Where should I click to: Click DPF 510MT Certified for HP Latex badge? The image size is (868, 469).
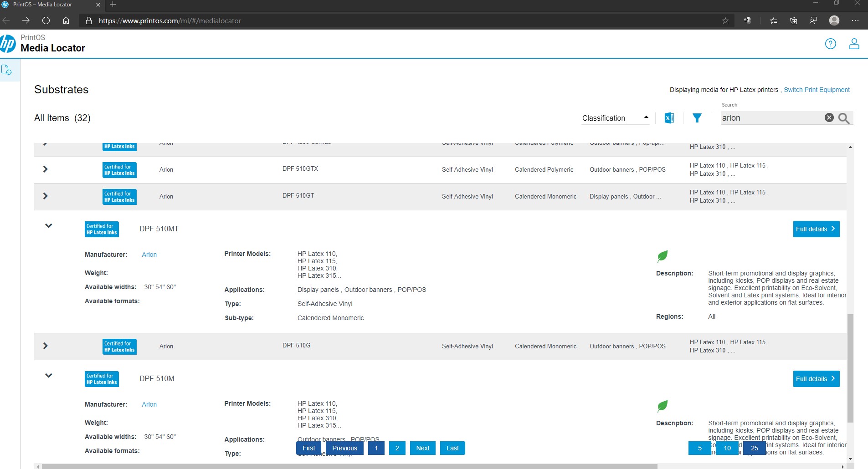point(102,229)
